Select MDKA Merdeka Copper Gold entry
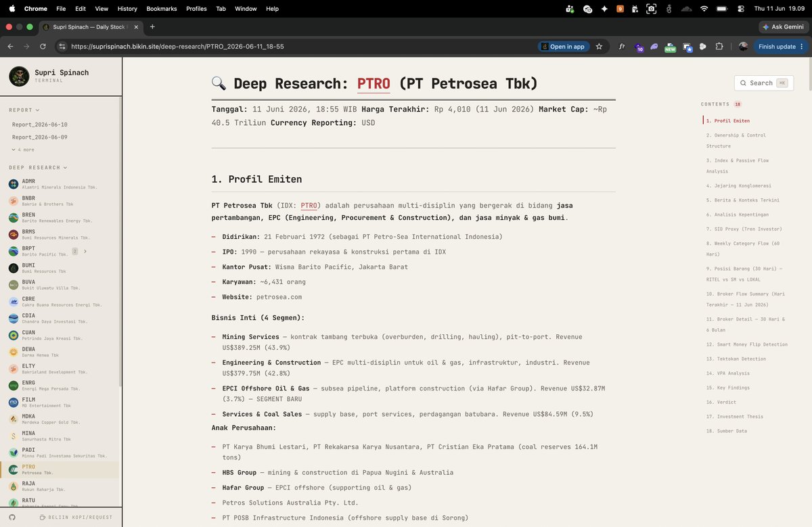 click(61, 419)
